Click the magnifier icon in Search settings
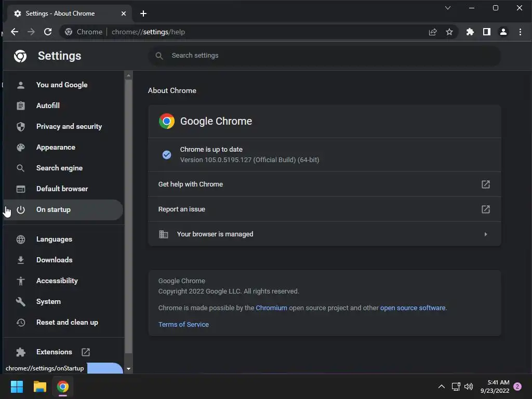This screenshot has height=399, width=532. [159, 56]
